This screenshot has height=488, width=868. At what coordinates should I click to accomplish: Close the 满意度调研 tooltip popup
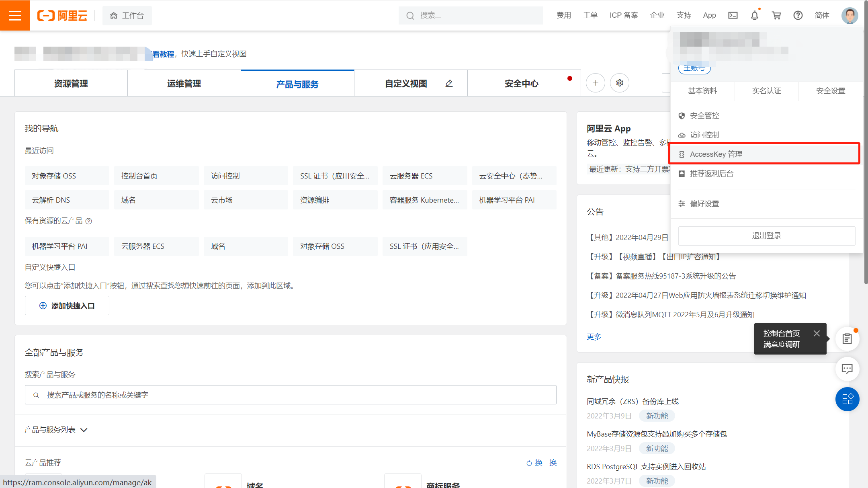pyautogui.click(x=816, y=333)
